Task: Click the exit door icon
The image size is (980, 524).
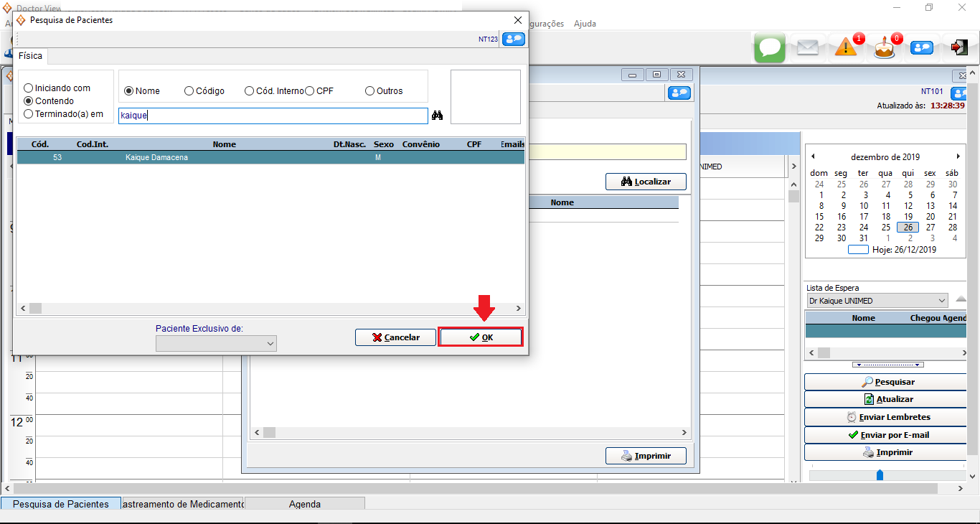Action: pos(958,48)
